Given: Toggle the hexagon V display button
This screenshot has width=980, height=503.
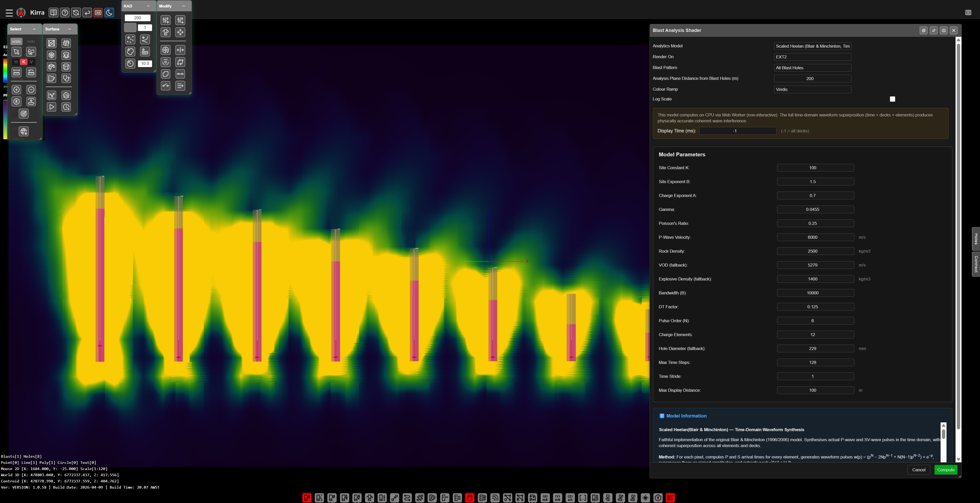Looking at the screenshot, I should pos(658,498).
